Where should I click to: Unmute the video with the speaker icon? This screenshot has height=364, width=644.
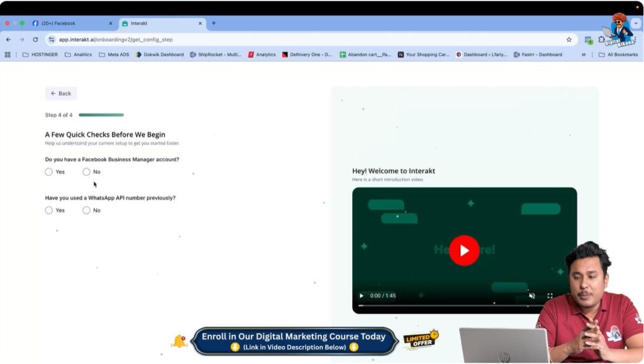click(532, 296)
